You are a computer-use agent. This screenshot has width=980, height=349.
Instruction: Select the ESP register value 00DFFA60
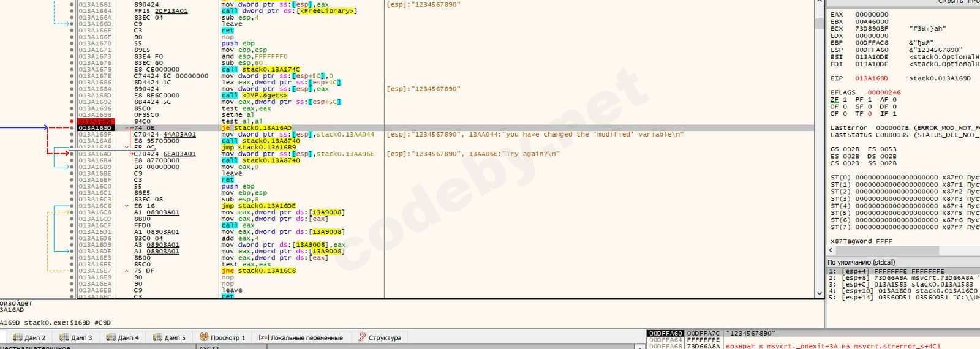click(x=872, y=50)
